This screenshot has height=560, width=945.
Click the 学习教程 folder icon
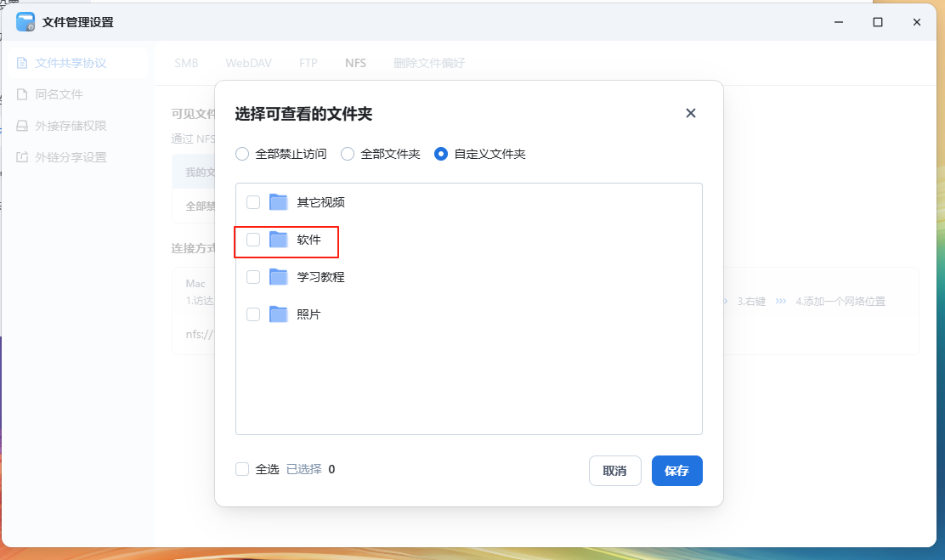(279, 277)
